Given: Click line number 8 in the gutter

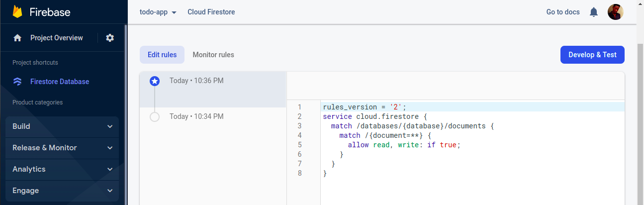Looking at the screenshot, I should click(x=299, y=173).
